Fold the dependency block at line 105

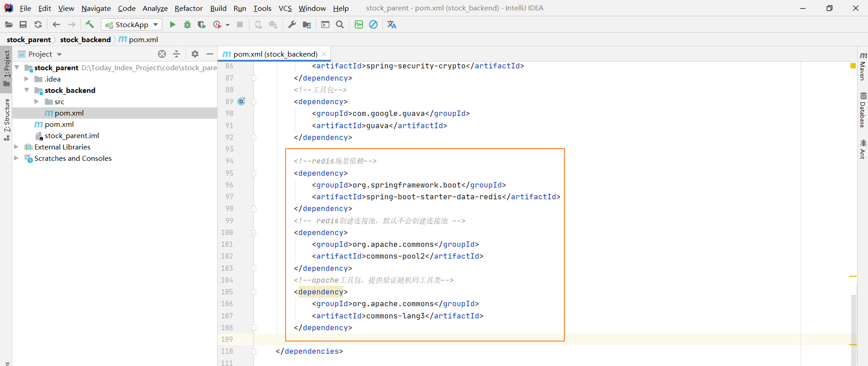[x=254, y=292]
